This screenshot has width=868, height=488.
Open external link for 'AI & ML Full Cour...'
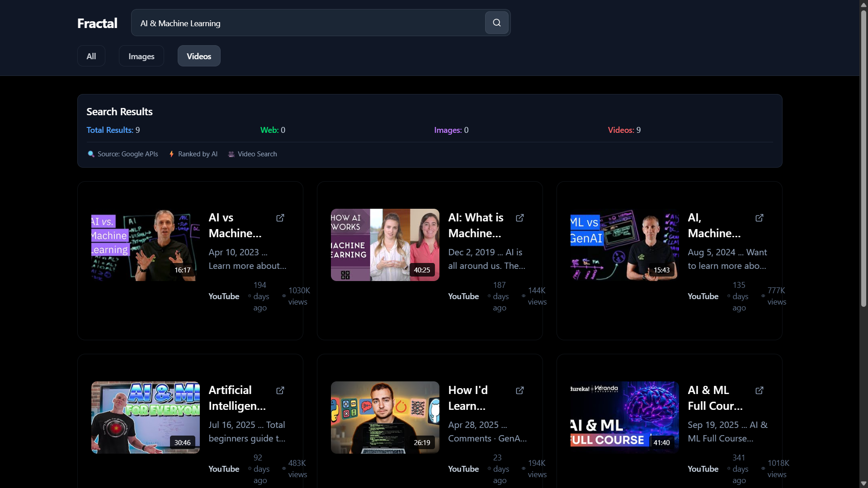pyautogui.click(x=759, y=390)
